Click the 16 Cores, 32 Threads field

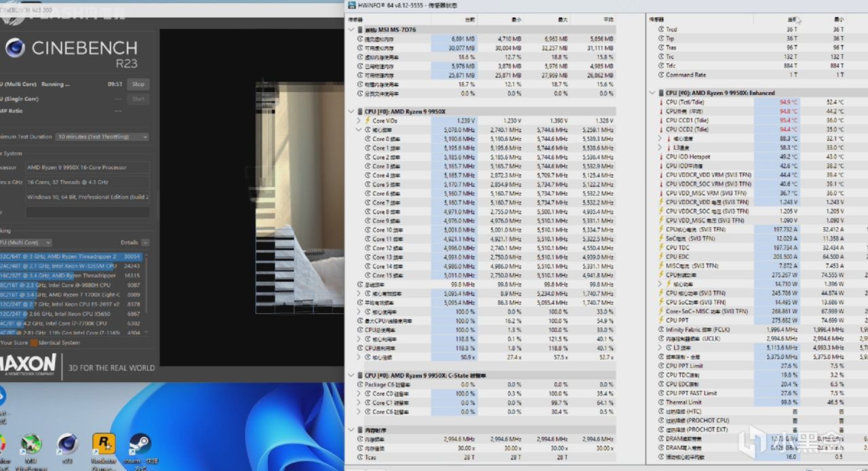click(87, 182)
